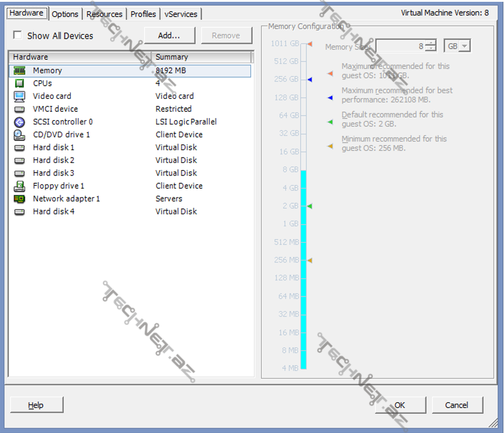
Task: Click the SCSI controller 0 icon
Action: pyautogui.click(x=20, y=122)
